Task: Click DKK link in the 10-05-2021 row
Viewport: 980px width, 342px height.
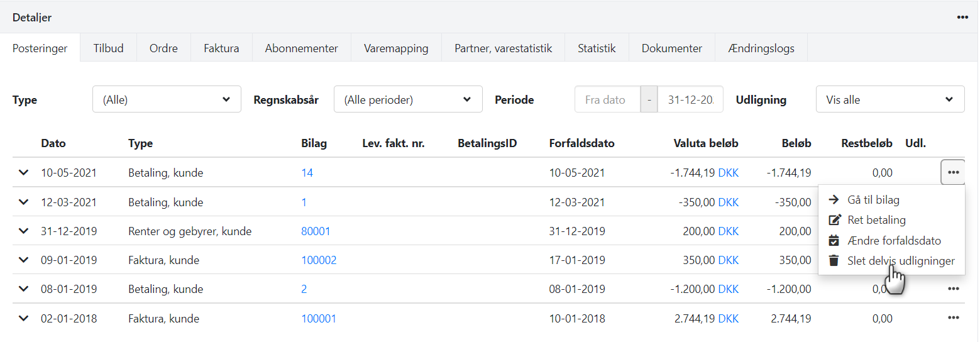Action: (729, 172)
